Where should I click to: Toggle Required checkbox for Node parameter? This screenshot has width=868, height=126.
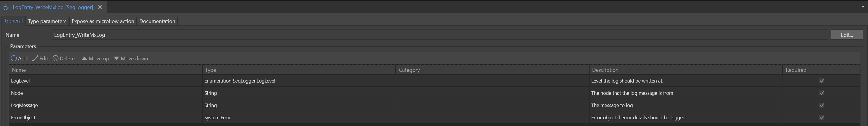click(x=822, y=93)
